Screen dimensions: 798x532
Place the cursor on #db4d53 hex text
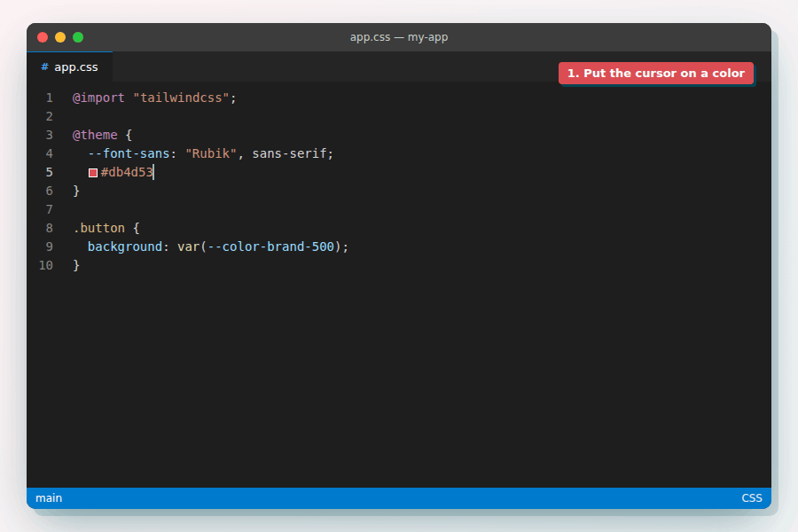point(127,173)
